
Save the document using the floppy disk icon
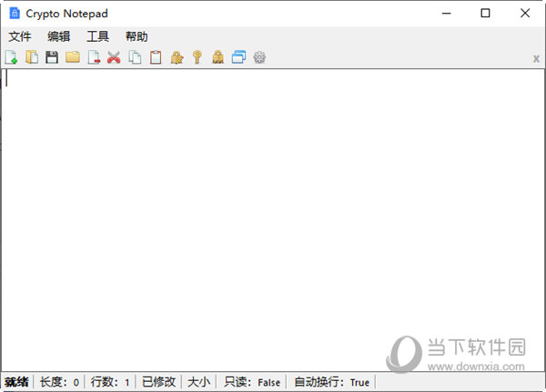(52, 57)
